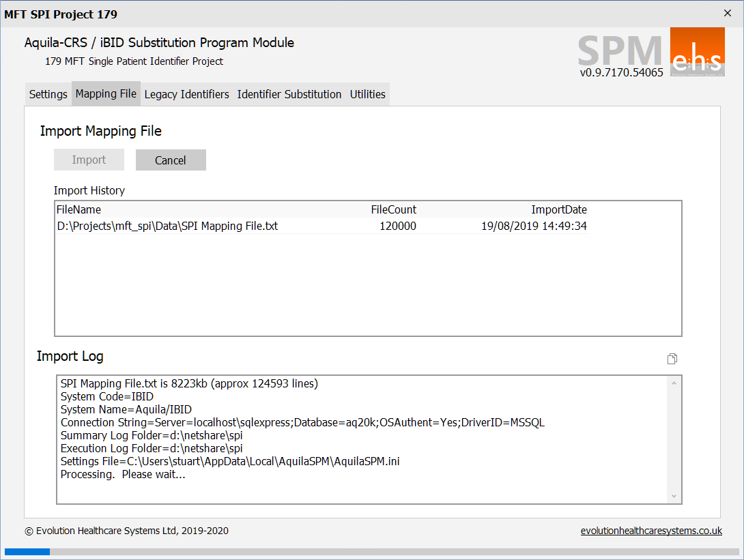Open the Settings tab
Screen dimensions: 744x560
click(48, 94)
